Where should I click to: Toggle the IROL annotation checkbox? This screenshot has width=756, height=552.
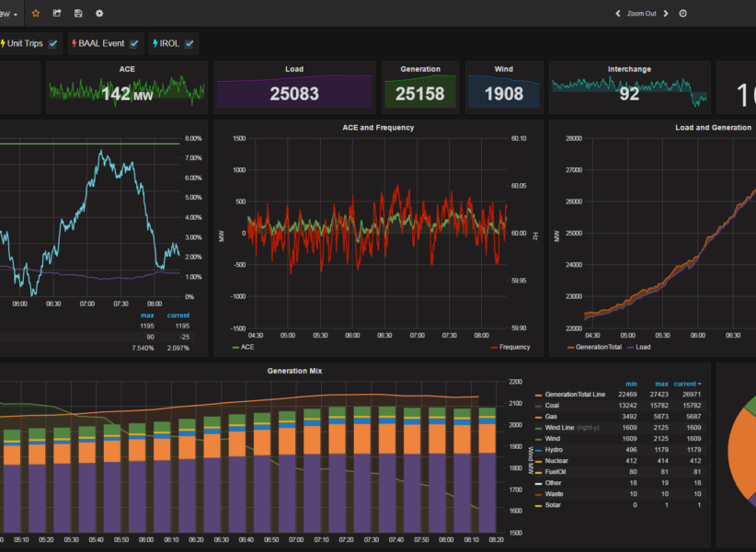pos(189,43)
